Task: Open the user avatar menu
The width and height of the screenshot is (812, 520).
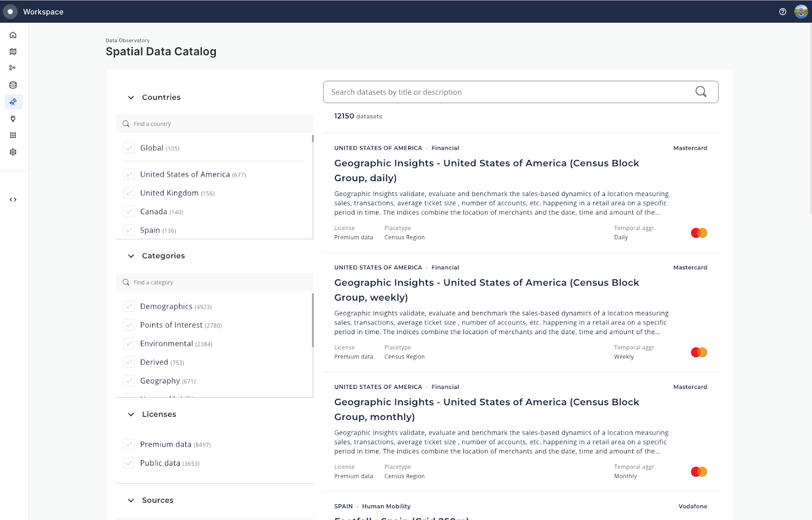Action: [801, 11]
